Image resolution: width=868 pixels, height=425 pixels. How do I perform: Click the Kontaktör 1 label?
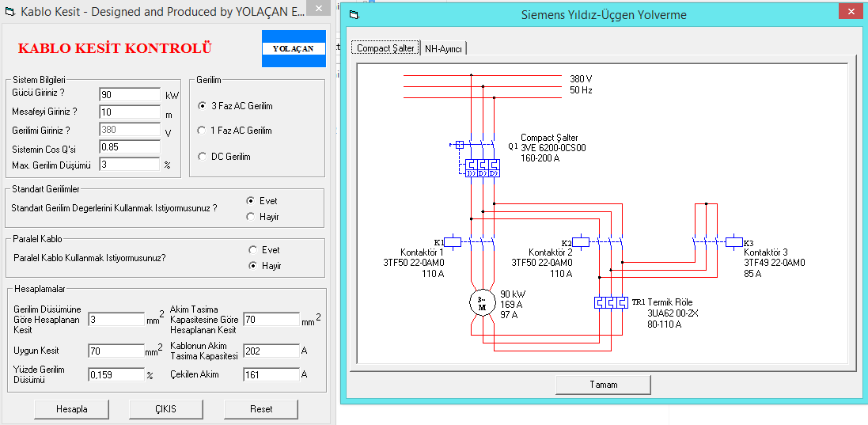click(x=423, y=252)
